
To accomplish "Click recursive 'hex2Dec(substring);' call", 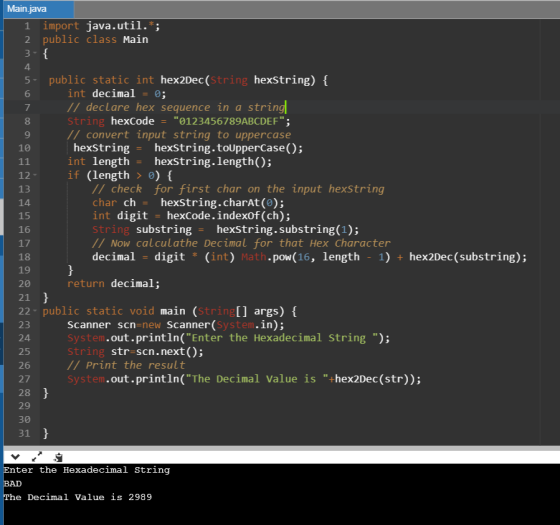I will click(x=468, y=257).
